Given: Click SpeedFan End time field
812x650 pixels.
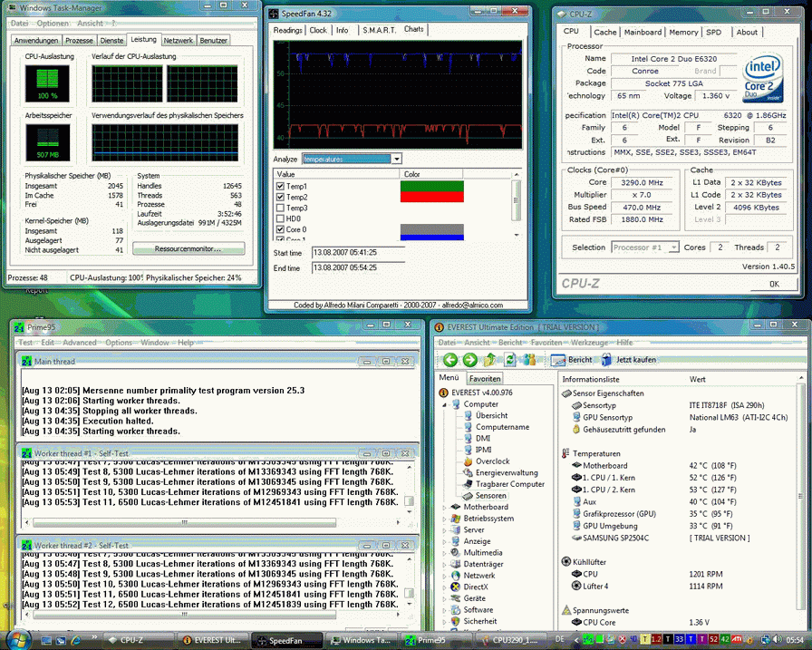Looking at the screenshot, I should [x=359, y=267].
